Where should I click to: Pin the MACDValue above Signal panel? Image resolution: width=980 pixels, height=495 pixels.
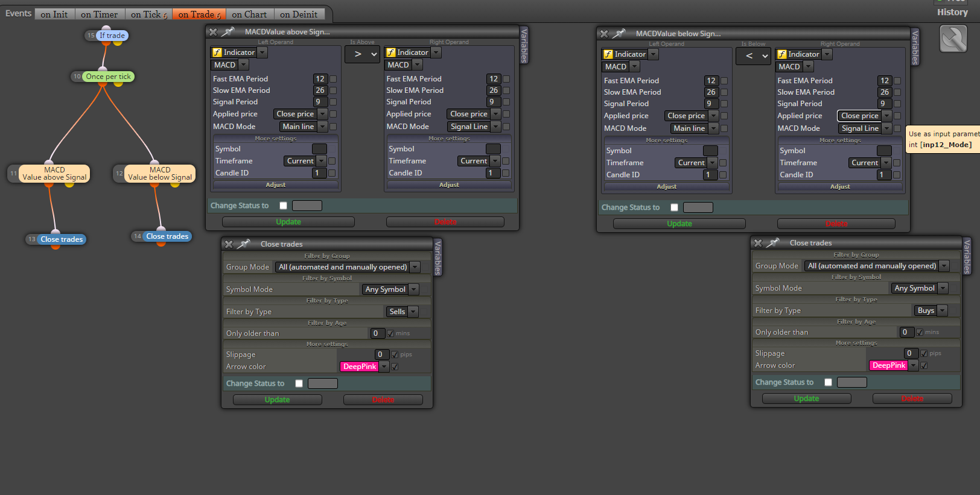228,32
